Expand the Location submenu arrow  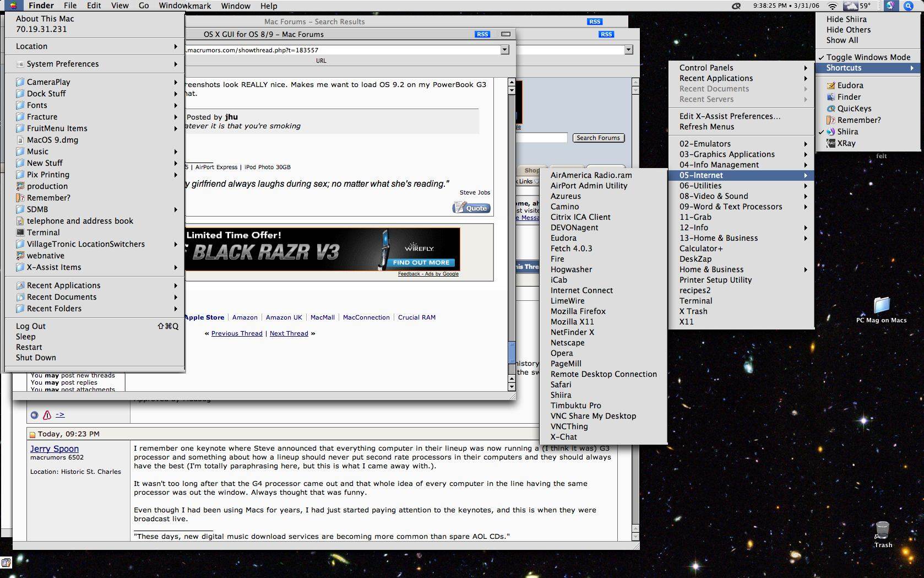pos(176,46)
